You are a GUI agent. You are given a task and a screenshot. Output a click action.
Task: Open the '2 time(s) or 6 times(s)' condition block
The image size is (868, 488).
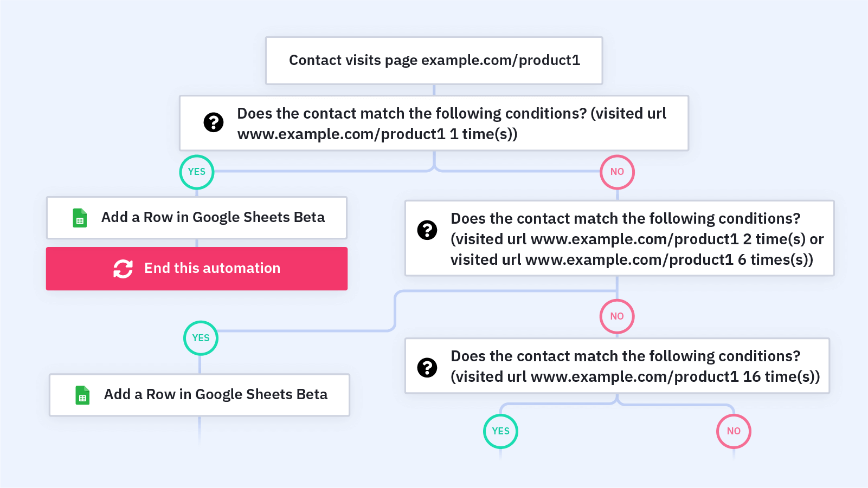619,238
